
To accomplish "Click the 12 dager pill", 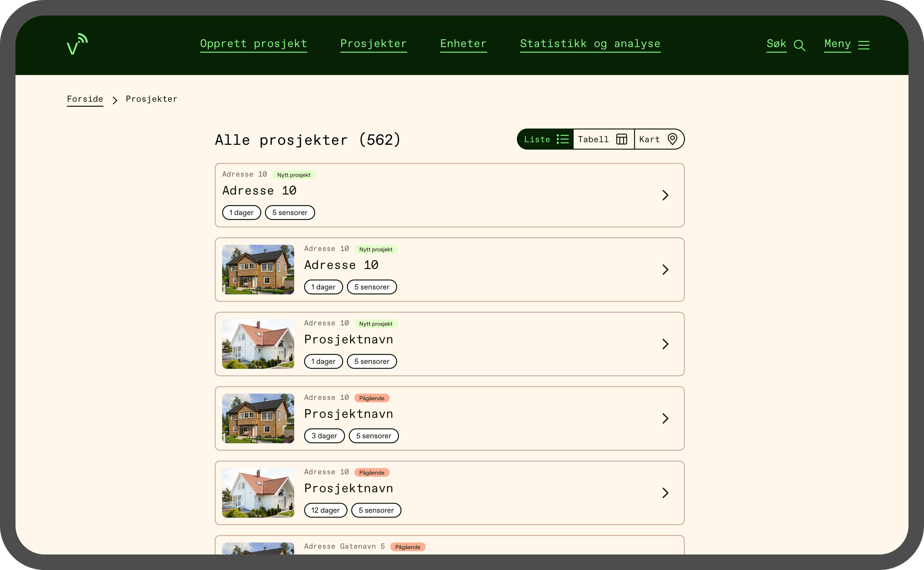I will tap(326, 510).
